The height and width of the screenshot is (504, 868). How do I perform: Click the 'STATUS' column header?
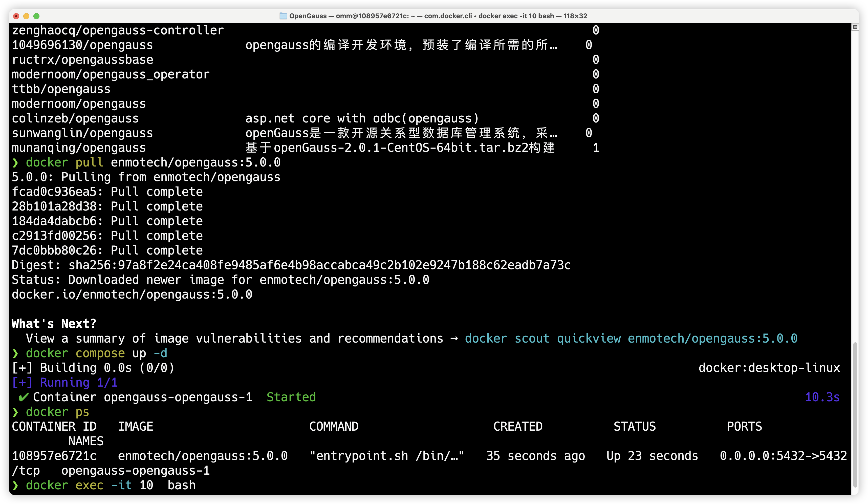point(635,427)
